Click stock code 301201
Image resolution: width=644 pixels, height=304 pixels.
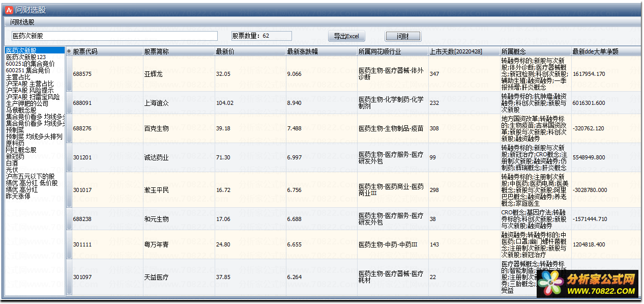[82, 157]
